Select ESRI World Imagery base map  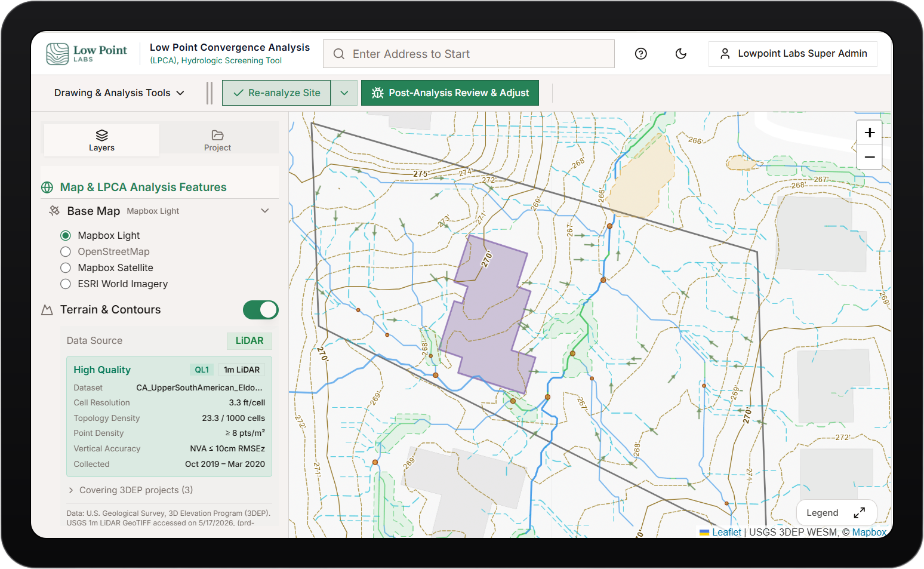(66, 284)
